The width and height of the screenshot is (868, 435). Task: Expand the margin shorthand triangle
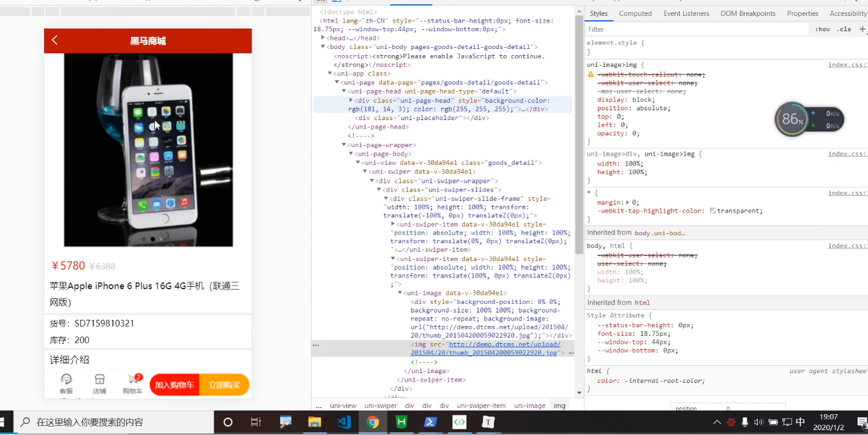[x=627, y=202]
